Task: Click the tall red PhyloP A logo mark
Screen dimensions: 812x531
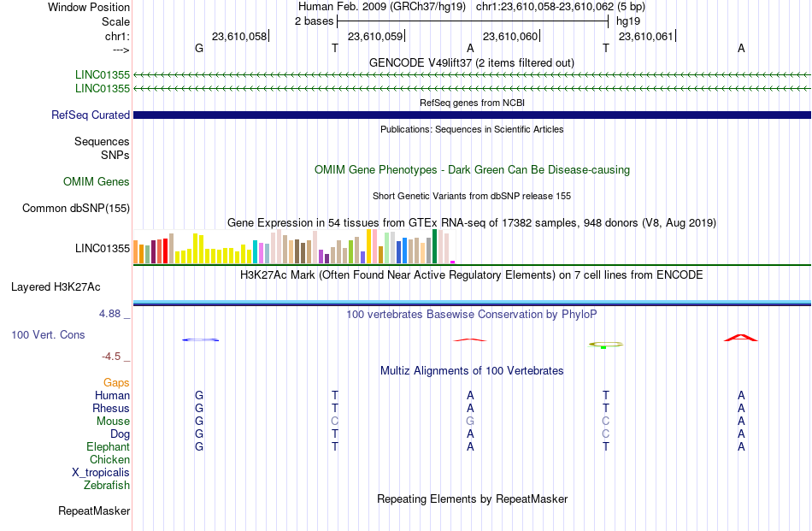Action: click(x=741, y=338)
